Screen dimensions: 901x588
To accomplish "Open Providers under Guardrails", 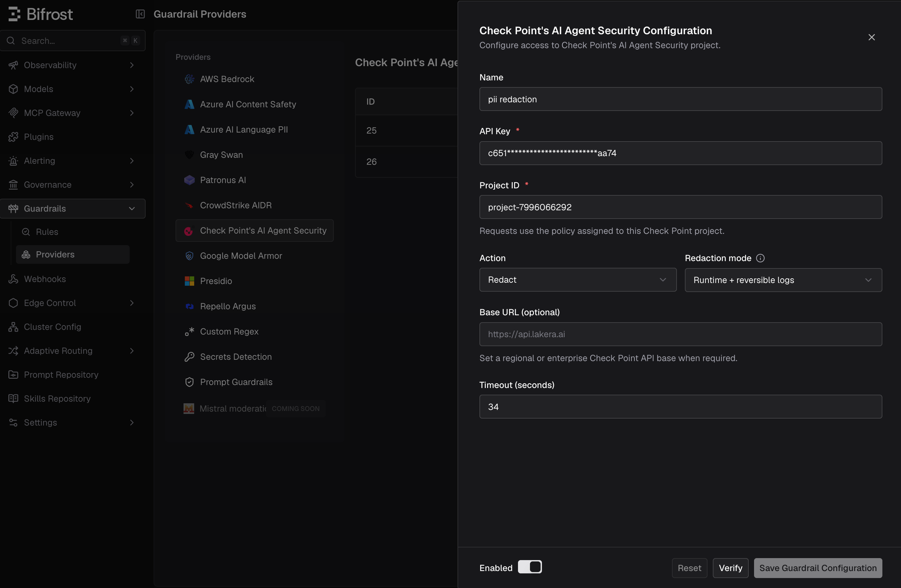I will click(x=73, y=254).
